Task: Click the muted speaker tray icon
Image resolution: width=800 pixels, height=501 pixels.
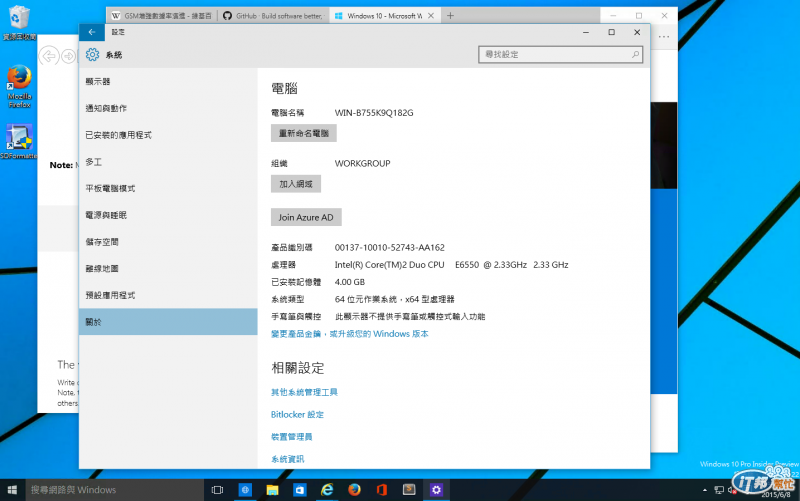Action: pos(732,490)
